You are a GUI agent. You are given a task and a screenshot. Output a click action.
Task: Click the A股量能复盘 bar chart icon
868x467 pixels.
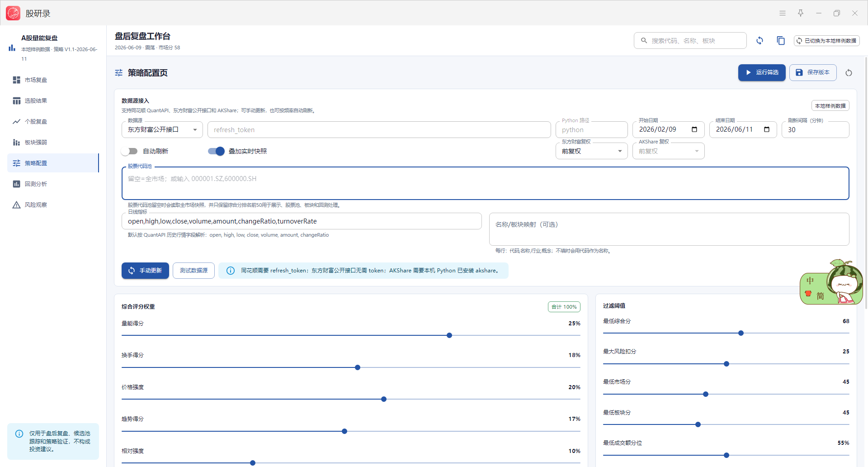[x=12, y=48]
